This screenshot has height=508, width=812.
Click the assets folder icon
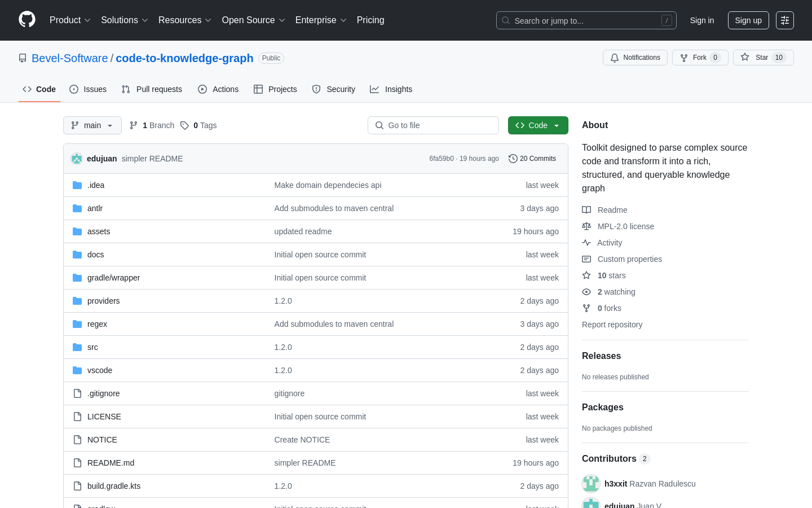[x=77, y=231]
